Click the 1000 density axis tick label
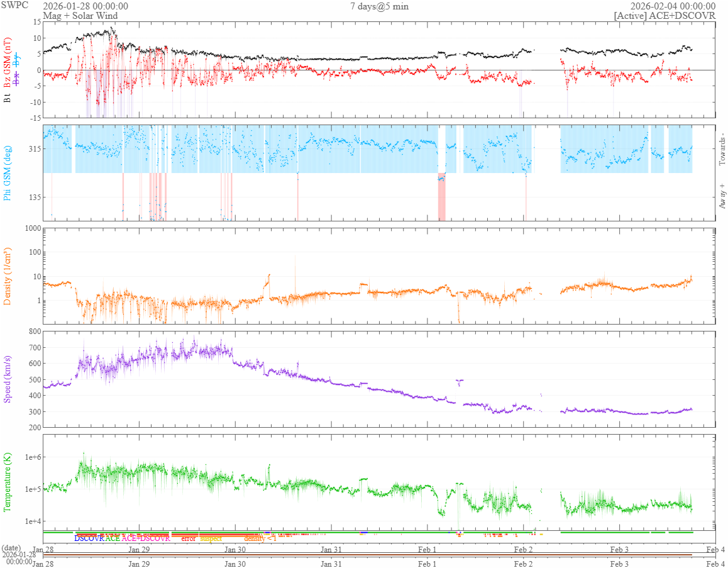728x568 pixels. 33,228
